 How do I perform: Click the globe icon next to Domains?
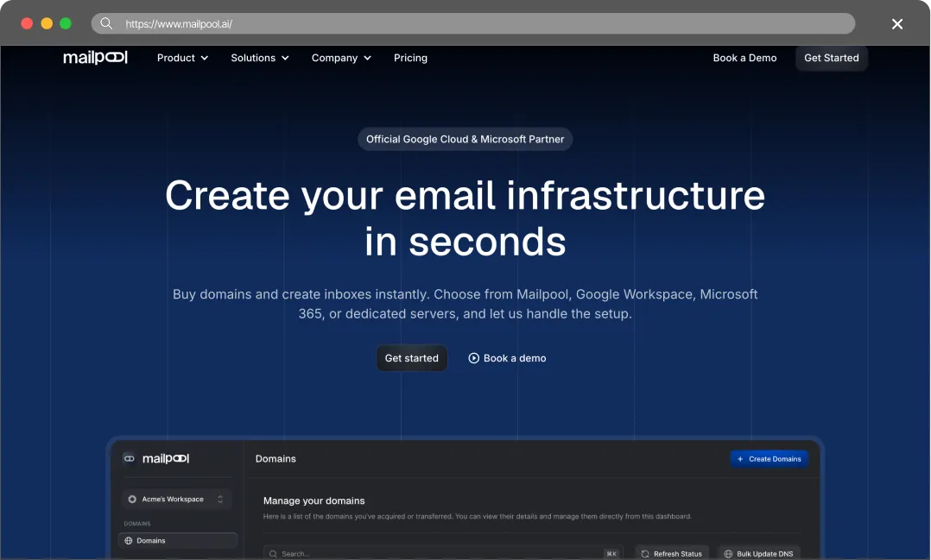[128, 540]
